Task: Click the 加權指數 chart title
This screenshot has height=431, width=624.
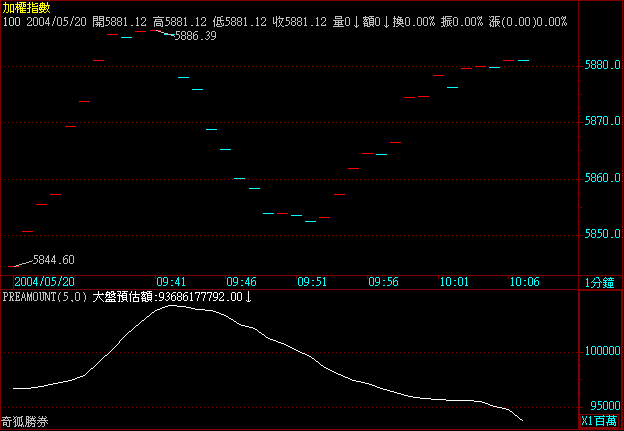Action: coord(27,8)
